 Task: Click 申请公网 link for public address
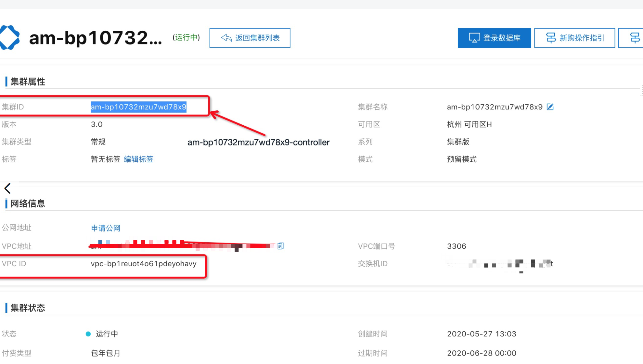pyautogui.click(x=106, y=228)
